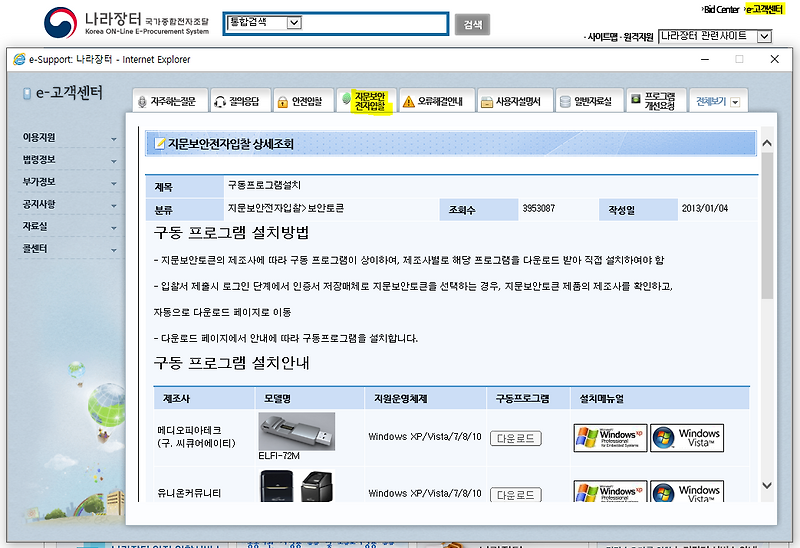Open the 전체보기 dropdown tab

click(718, 101)
